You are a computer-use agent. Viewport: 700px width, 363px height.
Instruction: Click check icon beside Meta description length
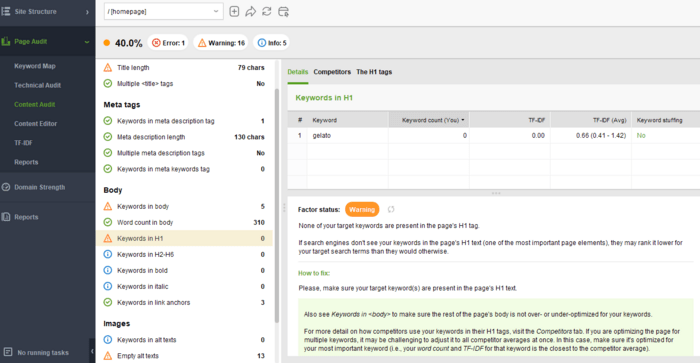click(108, 137)
